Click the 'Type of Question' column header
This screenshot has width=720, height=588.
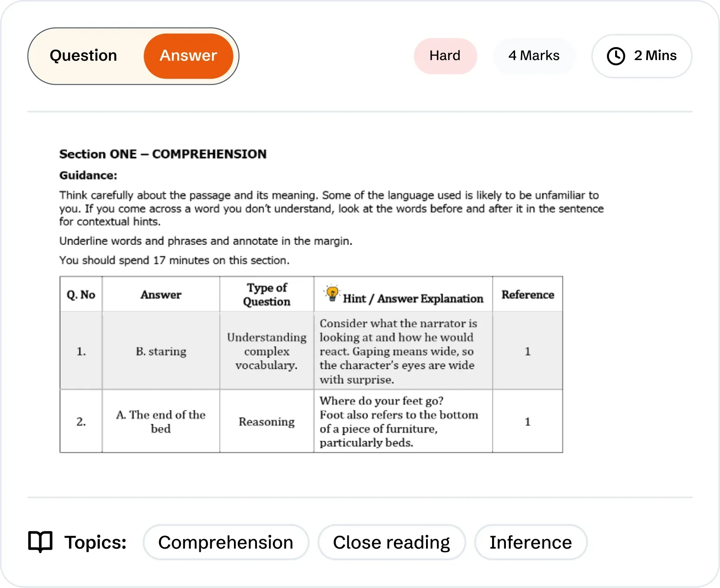pos(267,294)
